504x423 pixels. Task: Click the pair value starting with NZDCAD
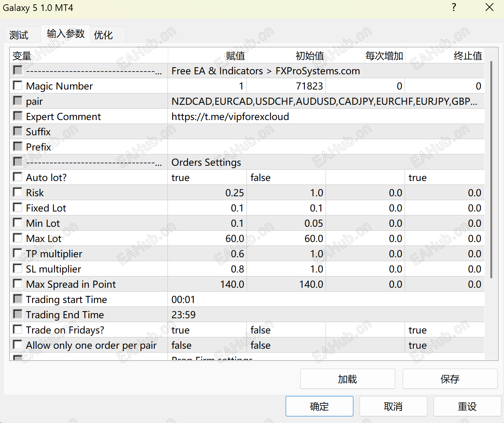click(326, 101)
